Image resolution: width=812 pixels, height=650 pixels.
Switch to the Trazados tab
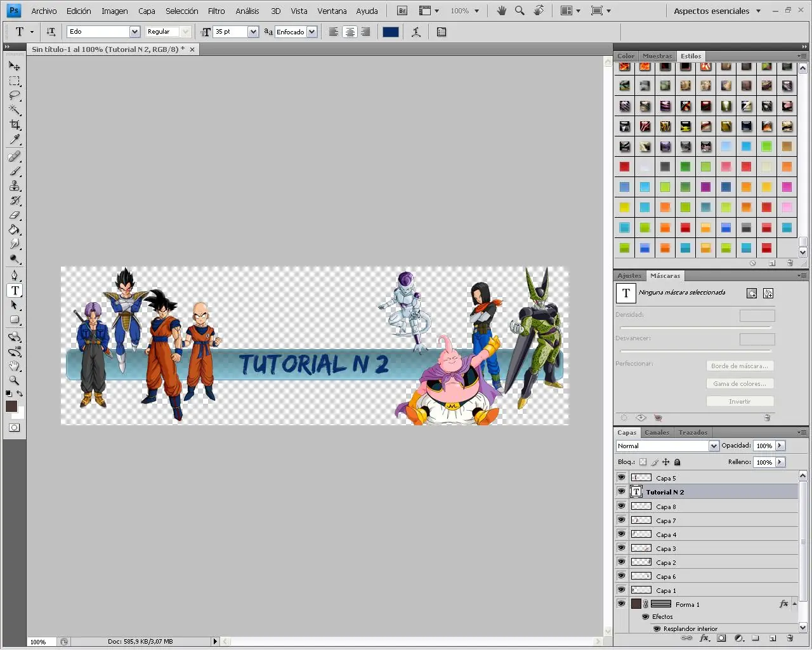tap(693, 432)
